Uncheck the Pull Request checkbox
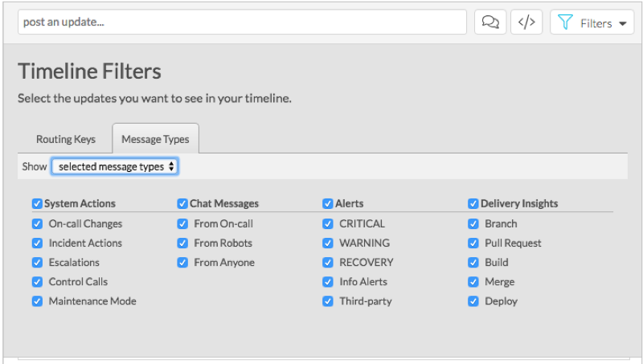The width and height of the screenshot is (643, 364). (x=473, y=243)
